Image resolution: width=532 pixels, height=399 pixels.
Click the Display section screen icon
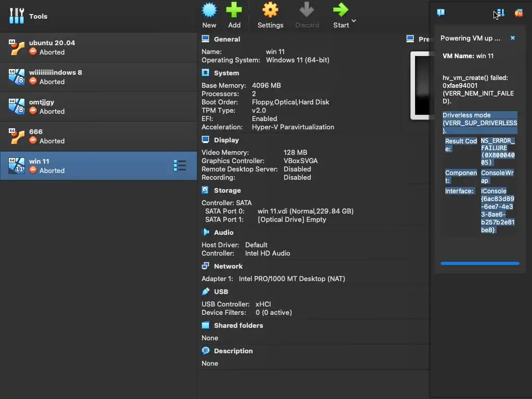[205, 139]
